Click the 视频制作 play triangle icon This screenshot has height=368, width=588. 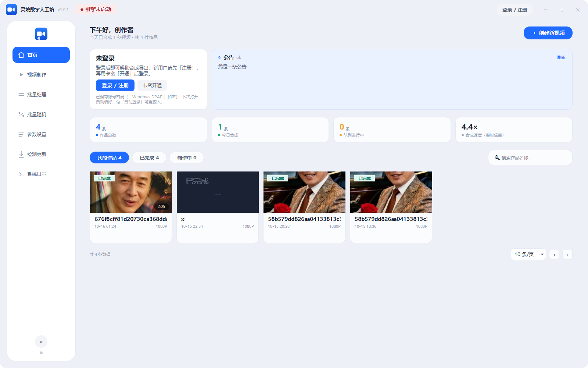pos(21,75)
